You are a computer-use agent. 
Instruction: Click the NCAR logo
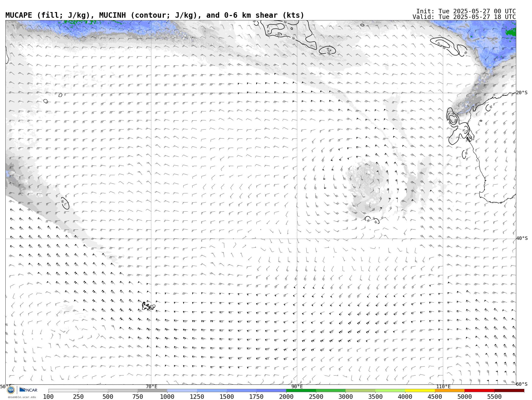[28, 390]
